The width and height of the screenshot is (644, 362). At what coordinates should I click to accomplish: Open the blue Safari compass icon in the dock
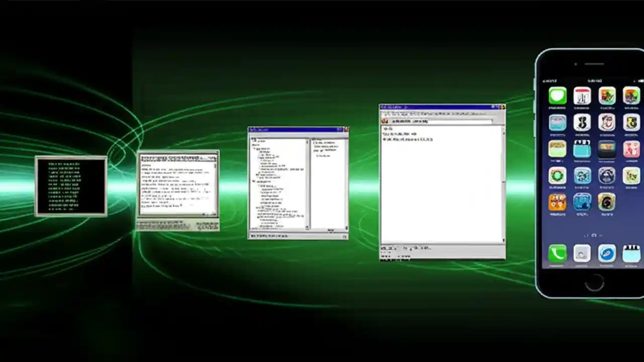tap(606, 253)
